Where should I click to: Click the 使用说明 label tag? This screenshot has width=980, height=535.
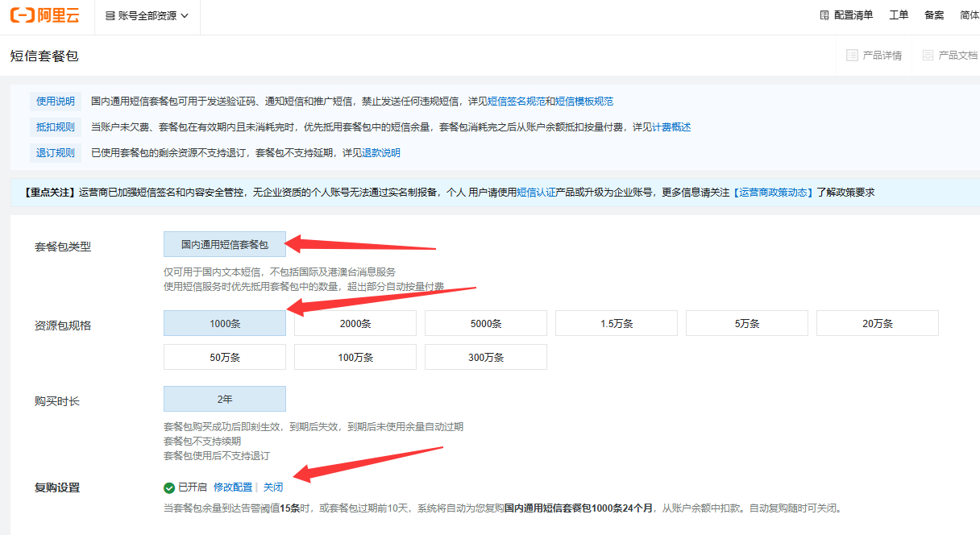tap(56, 102)
